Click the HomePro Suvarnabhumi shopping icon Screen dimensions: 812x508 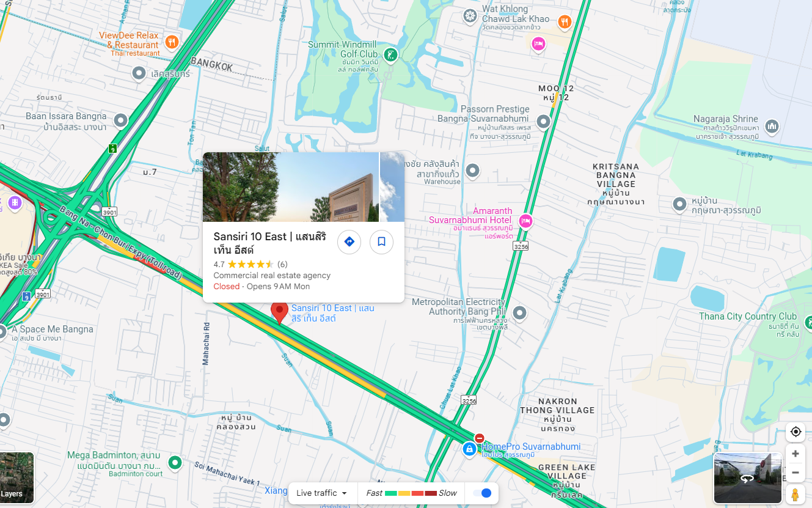(469, 450)
